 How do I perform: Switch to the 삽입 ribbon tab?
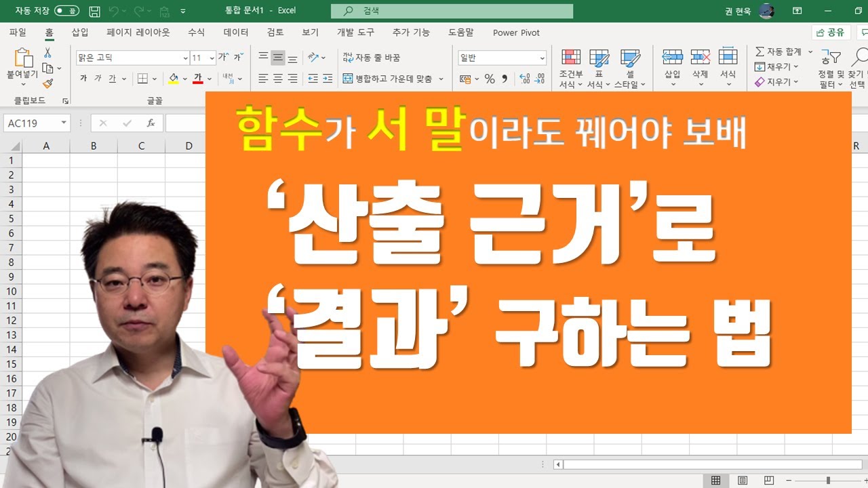[x=80, y=32]
